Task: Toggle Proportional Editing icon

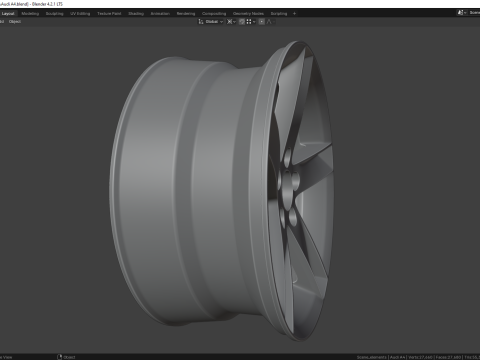Action: (262, 22)
